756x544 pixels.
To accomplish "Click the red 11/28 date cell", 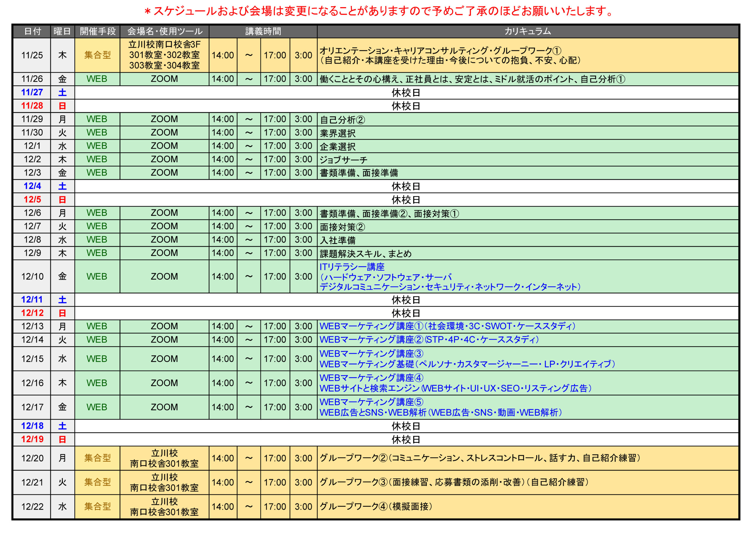I will pyautogui.click(x=32, y=106).
